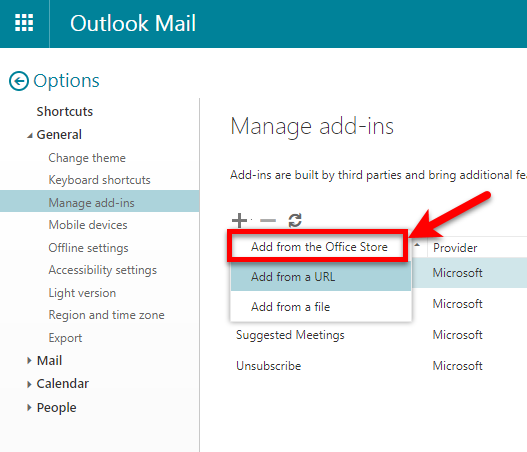Click the back arrow next to Options

tap(18, 81)
